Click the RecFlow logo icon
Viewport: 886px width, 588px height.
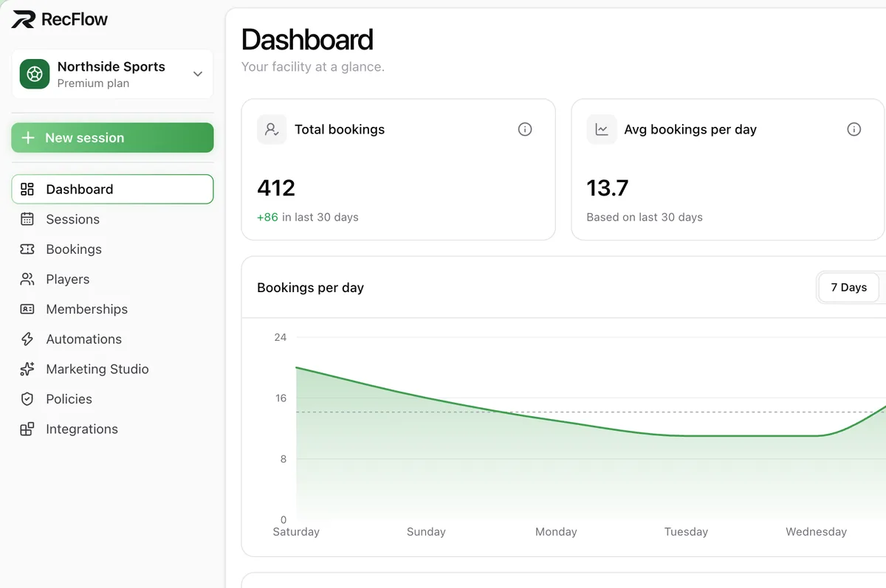click(x=23, y=19)
